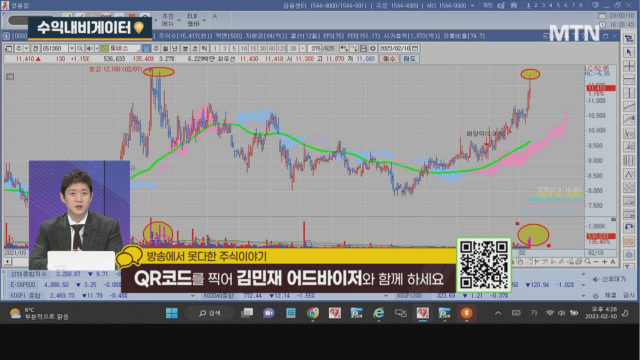Open chart settings gear icon in toolbar

pos(372,49)
